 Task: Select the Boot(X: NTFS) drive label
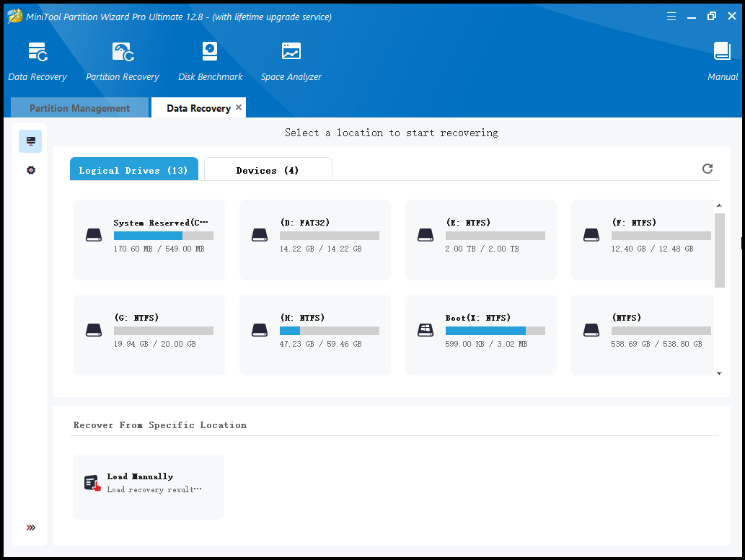click(478, 317)
